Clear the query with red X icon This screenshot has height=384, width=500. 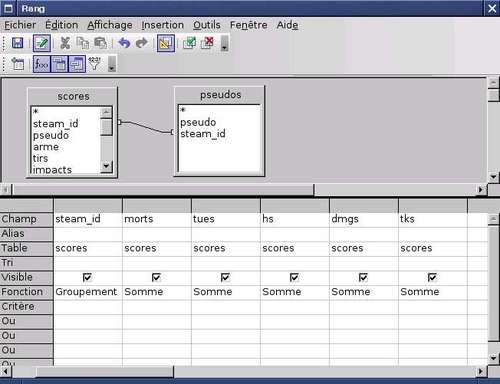tap(207, 43)
